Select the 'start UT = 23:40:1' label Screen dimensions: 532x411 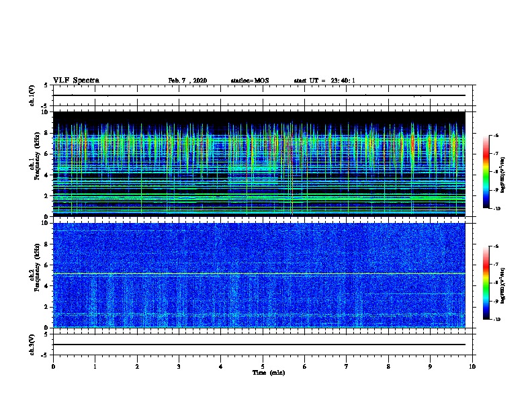point(324,81)
